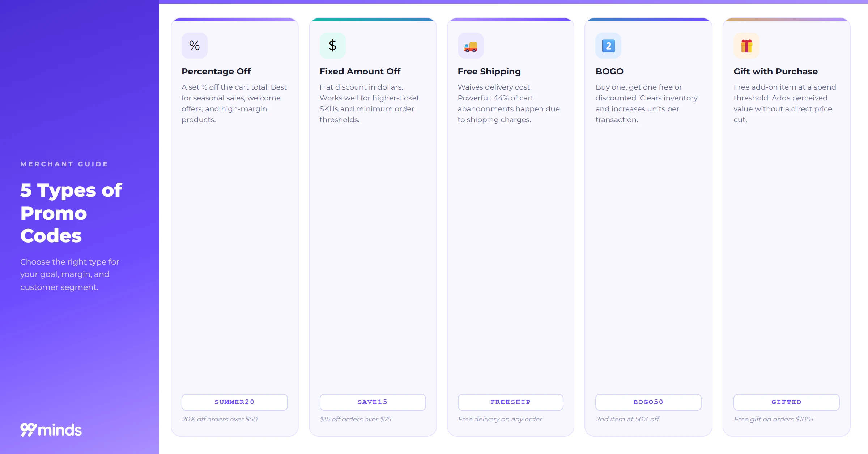The image size is (868, 454).
Task: Select the SUMMER20 promo code box
Action: tap(235, 402)
